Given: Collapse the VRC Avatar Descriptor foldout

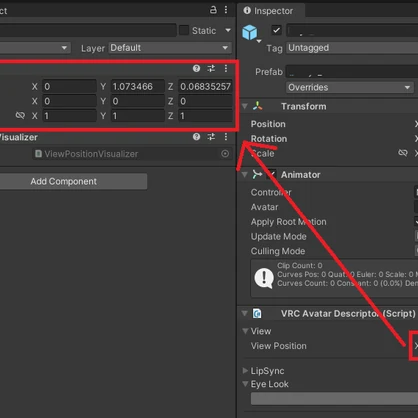Looking at the screenshot, I should coord(245,313).
